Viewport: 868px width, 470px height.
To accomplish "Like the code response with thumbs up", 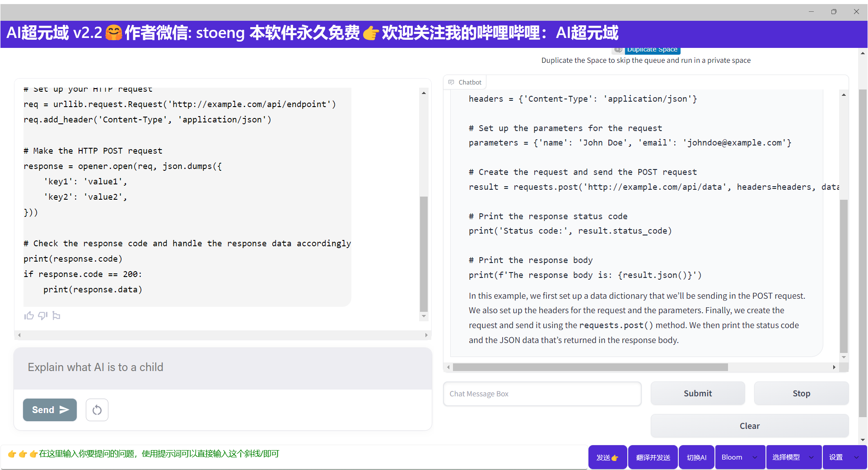I will (29, 315).
